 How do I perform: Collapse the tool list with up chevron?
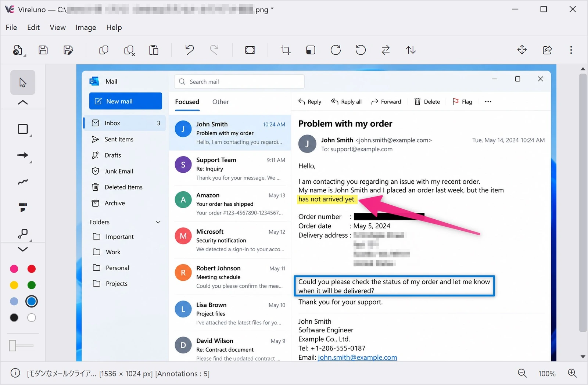(x=23, y=102)
